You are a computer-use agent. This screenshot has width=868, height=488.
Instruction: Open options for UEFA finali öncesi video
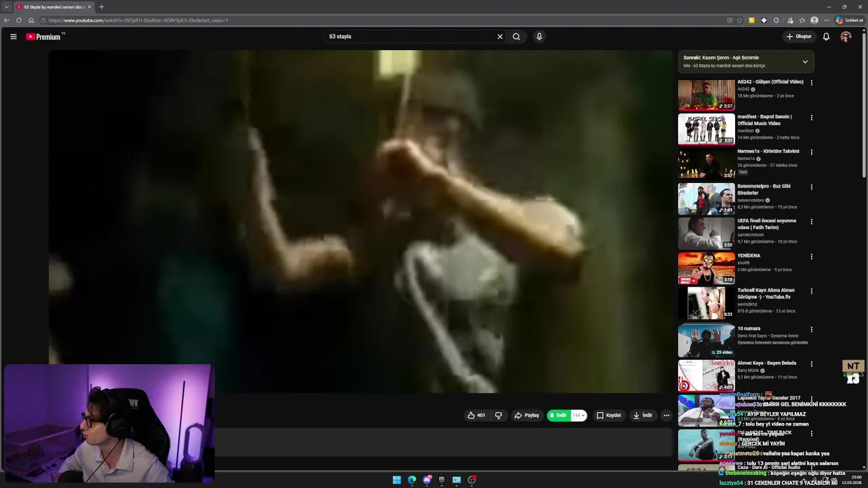pos(812,222)
